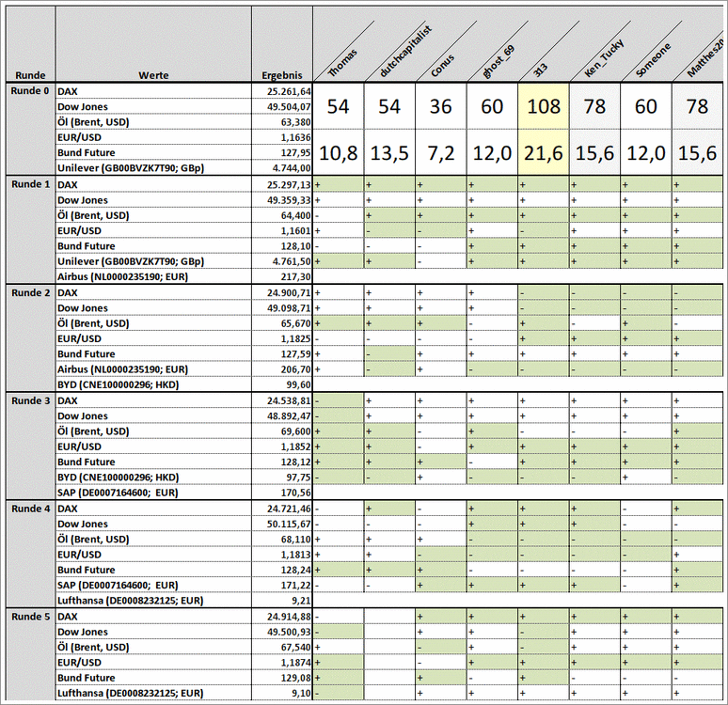Image resolution: width=728 pixels, height=705 pixels.
Task: Select the Runde 1 label
Action: (x=31, y=184)
